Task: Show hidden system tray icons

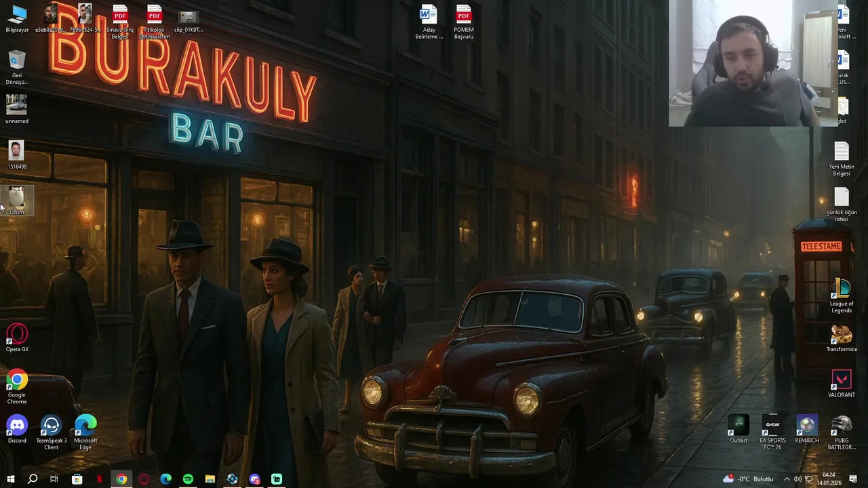Action: pos(787,479)
